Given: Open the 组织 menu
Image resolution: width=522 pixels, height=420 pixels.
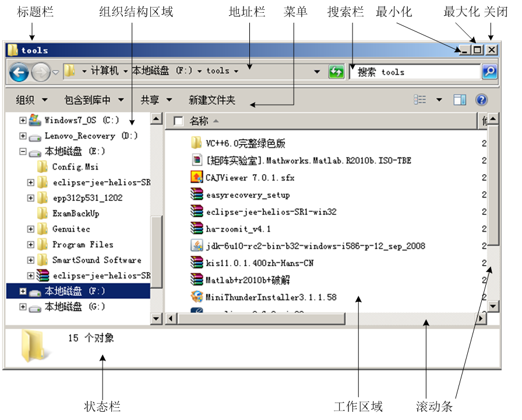Looking at the screenshot, I should pos(24,99).
